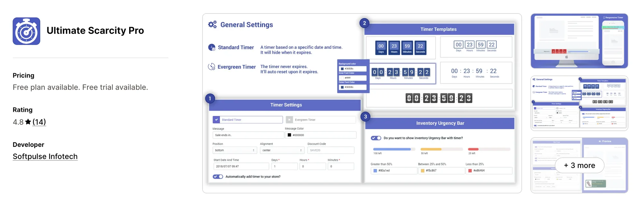Click the 'Greater than 50%' color #80a1ed
The height and width of the screenshot is (206, 644).
pyautogui.click(x=394, y=171)
